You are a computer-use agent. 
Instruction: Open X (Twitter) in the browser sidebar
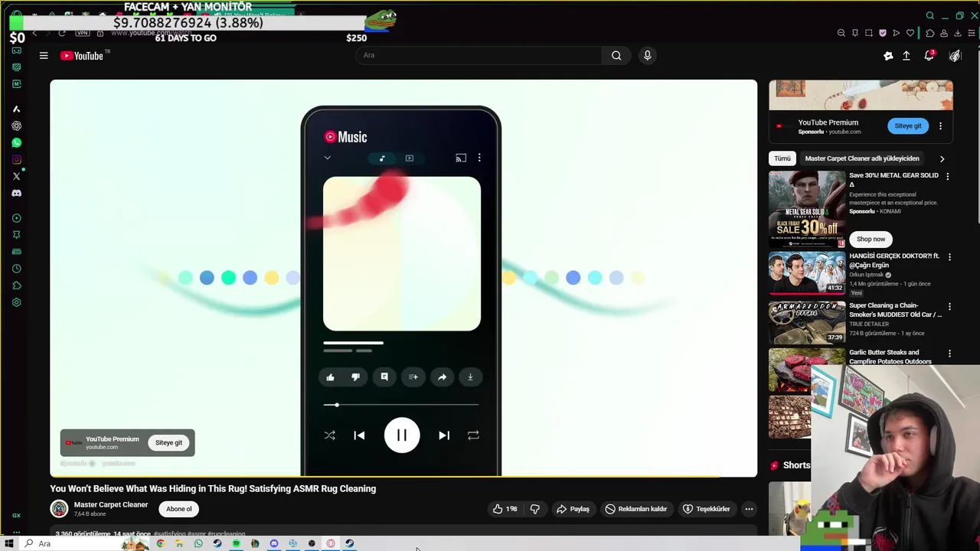click(17, 177)
